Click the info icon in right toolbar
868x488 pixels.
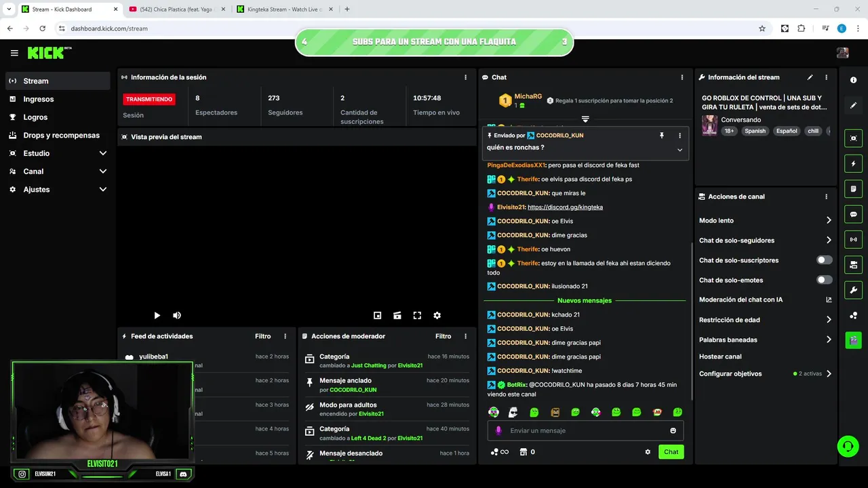click(853, 80)
